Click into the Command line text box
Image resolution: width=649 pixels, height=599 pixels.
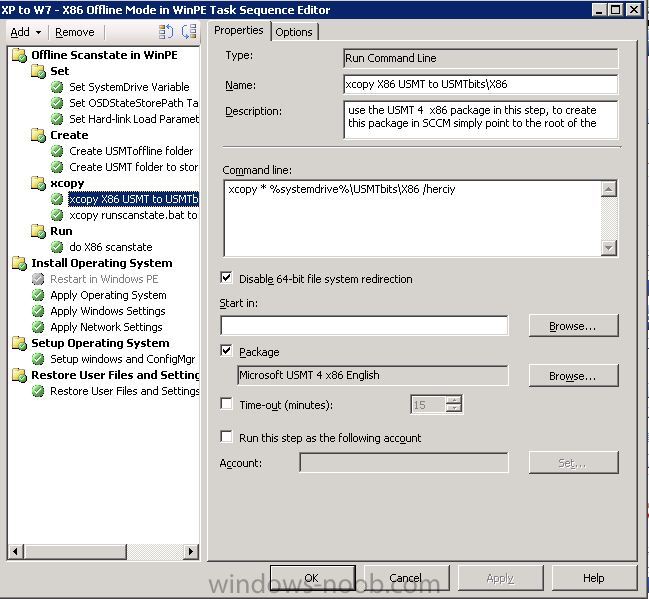pyautogui.click(x=413, y=218)
